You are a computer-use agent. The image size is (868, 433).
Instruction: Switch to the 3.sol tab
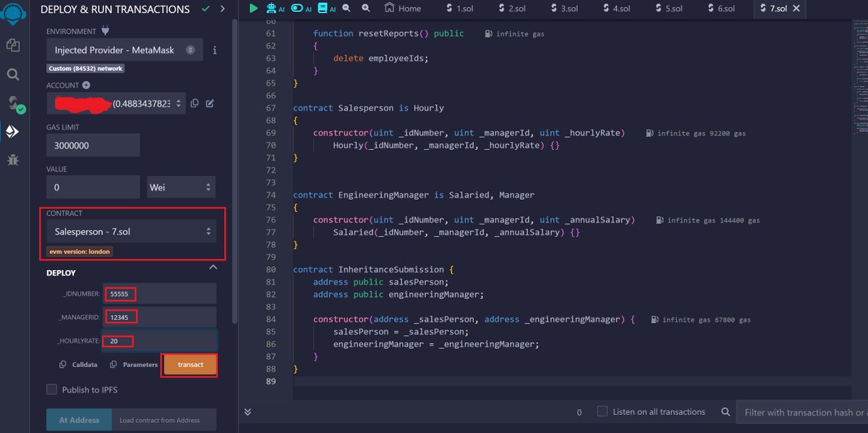[x=563, y=9]
